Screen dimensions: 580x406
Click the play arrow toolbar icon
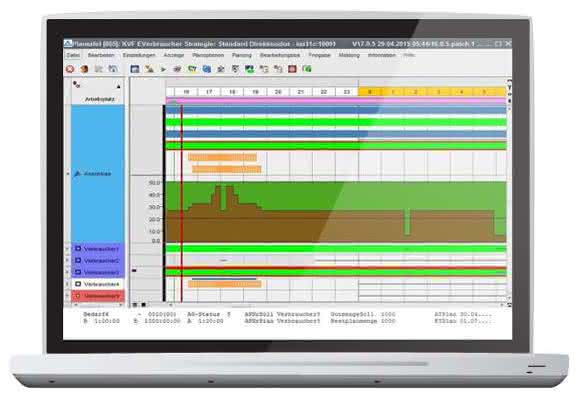(163, 69)
